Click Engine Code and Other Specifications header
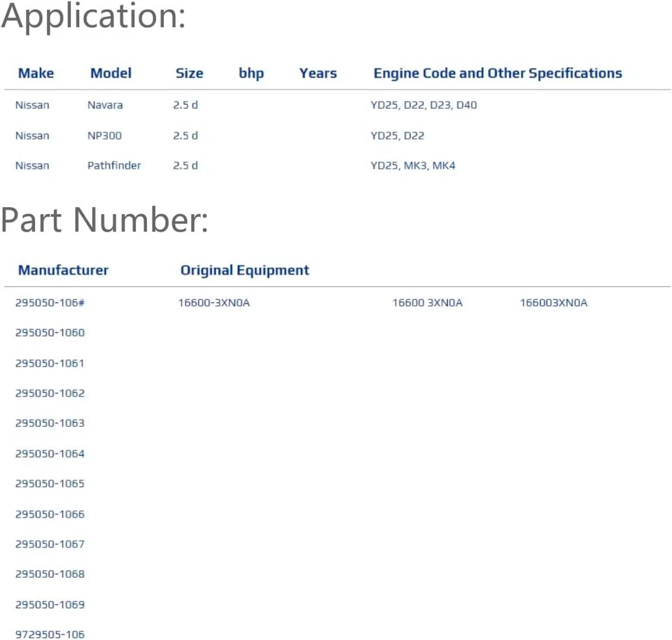Viewport: 672px width, 640px height. point(498,73)
